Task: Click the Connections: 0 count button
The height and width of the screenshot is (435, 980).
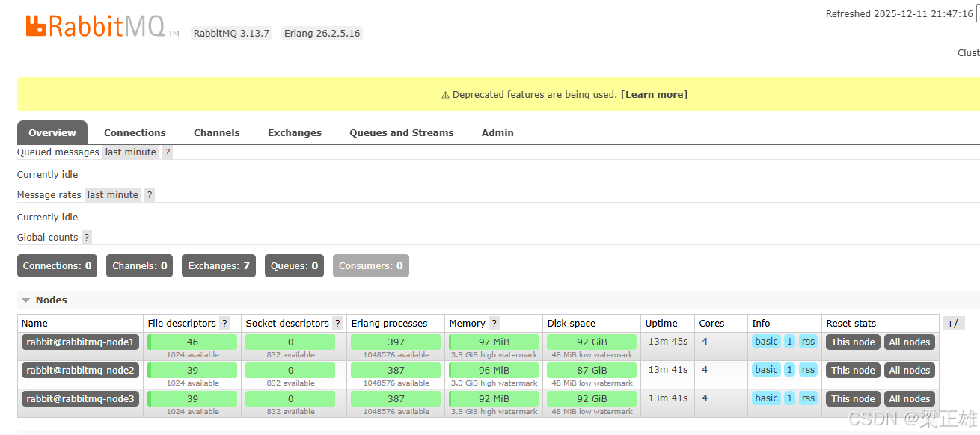Action: (x=58, y=265)
